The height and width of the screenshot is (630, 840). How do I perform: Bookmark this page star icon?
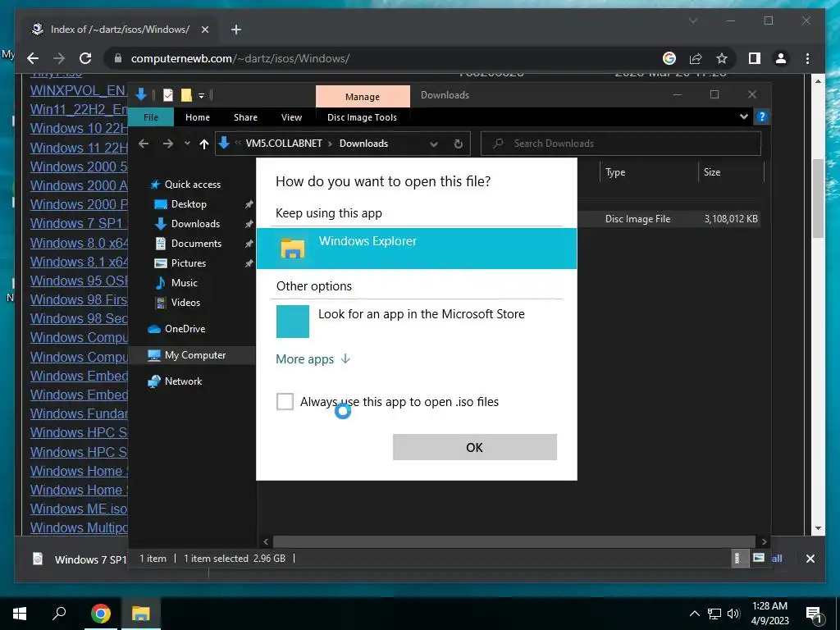(x=722, y=58)
